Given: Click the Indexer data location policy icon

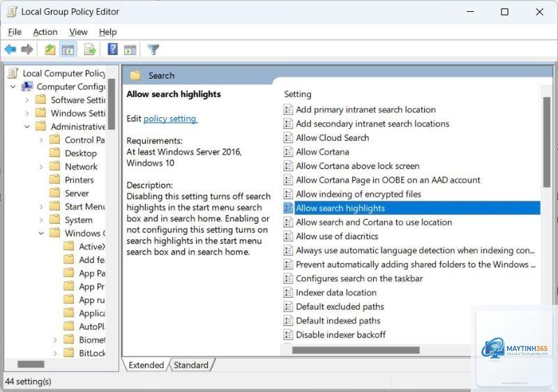Looking at the screenshot, I should point(288,292).
